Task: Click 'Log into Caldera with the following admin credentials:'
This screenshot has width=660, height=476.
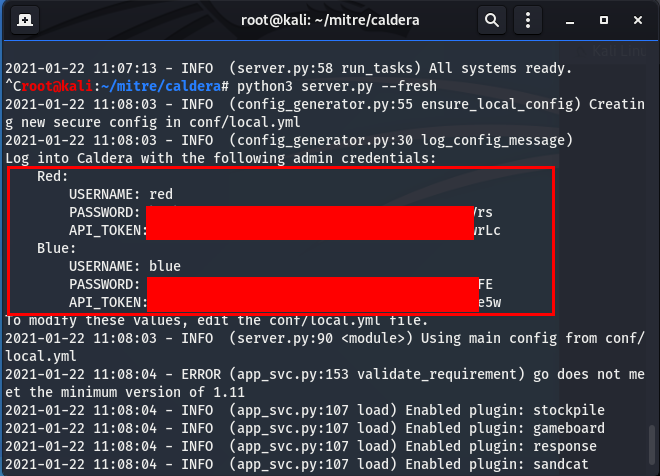Action: point(221,158)
